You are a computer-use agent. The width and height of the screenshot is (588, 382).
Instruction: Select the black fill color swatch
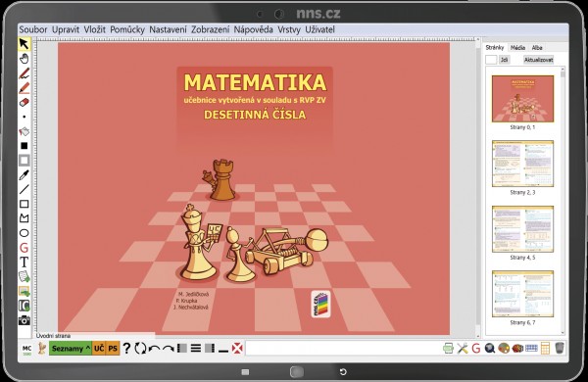(24, 146)
